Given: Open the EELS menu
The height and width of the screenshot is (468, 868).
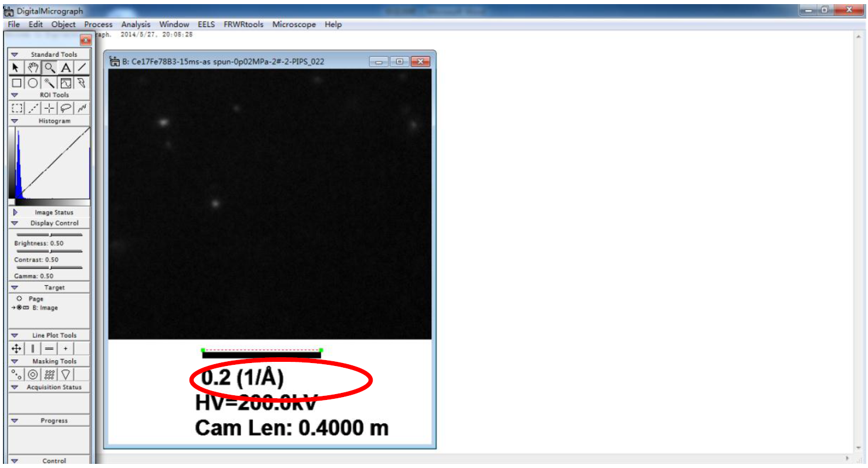Looking at the screenshot, I should (x=207, y=25).
